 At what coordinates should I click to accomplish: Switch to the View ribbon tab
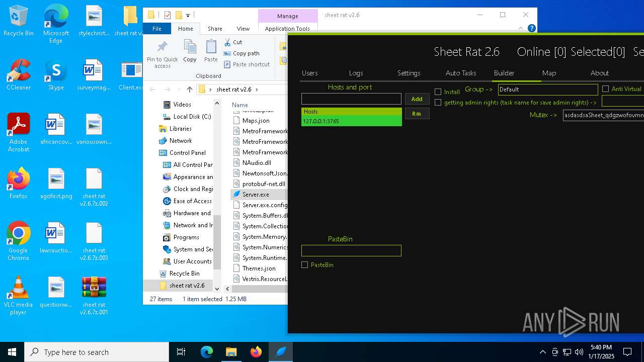pyautogui.click(x=243, y=29)
